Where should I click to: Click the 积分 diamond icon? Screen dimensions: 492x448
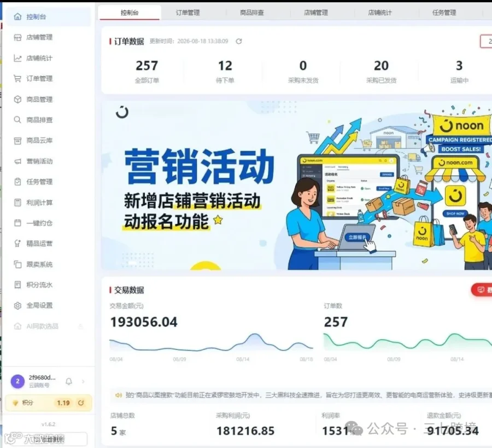click(15, 403)
